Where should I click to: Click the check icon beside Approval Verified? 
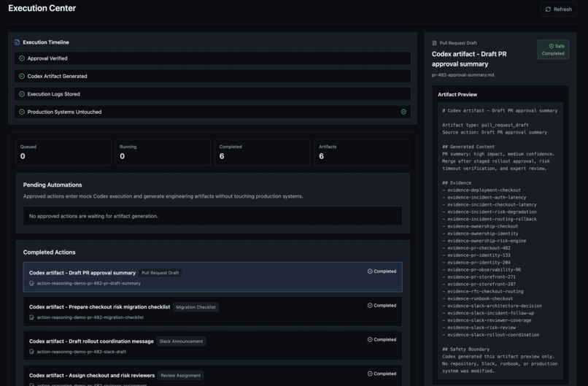click(22, 58)
